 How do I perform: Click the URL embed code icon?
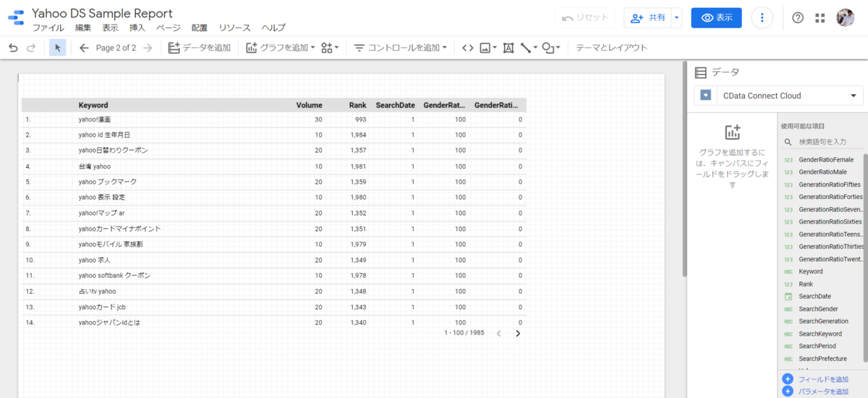(x=467, y=48)
